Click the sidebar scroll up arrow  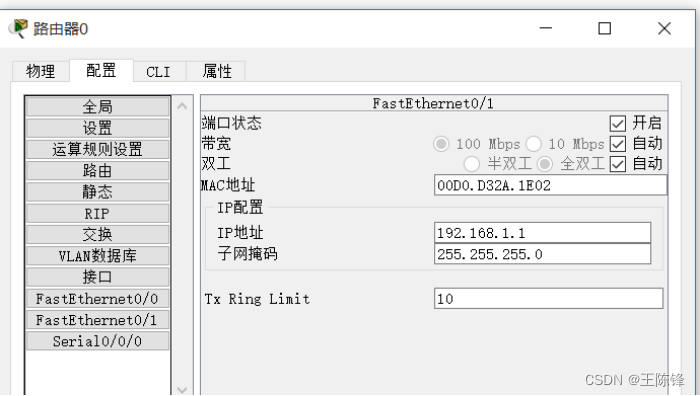coord(182,106)
